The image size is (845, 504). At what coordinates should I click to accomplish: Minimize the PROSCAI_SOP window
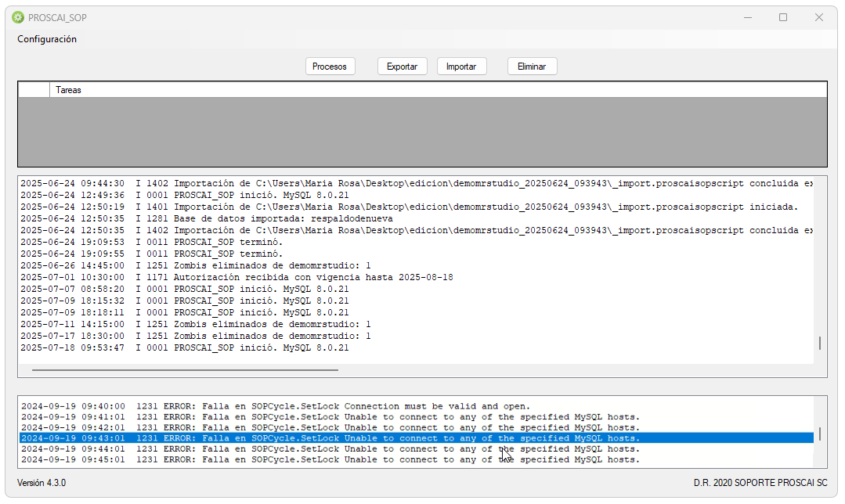pyautogui.click(x=748, y=18)
